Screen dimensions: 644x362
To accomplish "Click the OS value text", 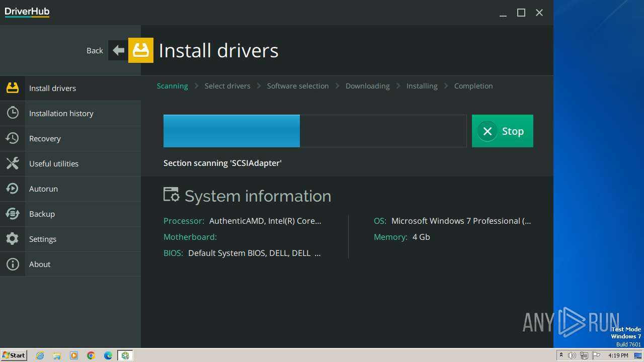I will coord(461,221).
